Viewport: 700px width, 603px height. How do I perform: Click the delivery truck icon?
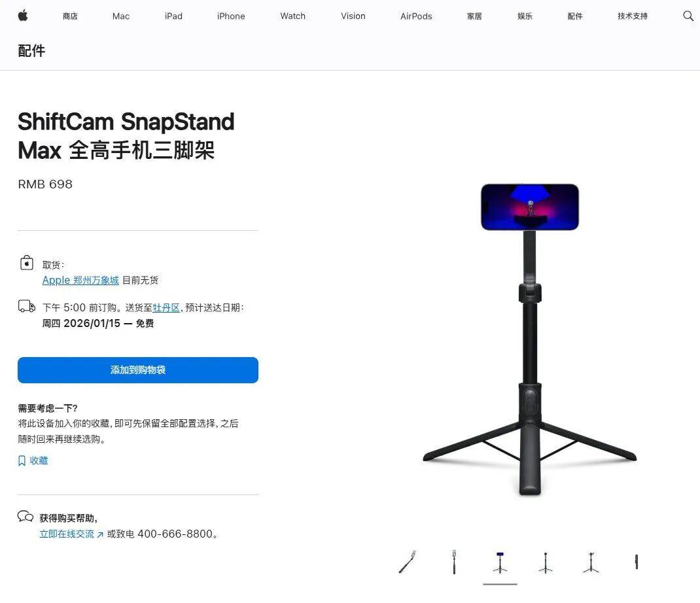coord(26,306)
